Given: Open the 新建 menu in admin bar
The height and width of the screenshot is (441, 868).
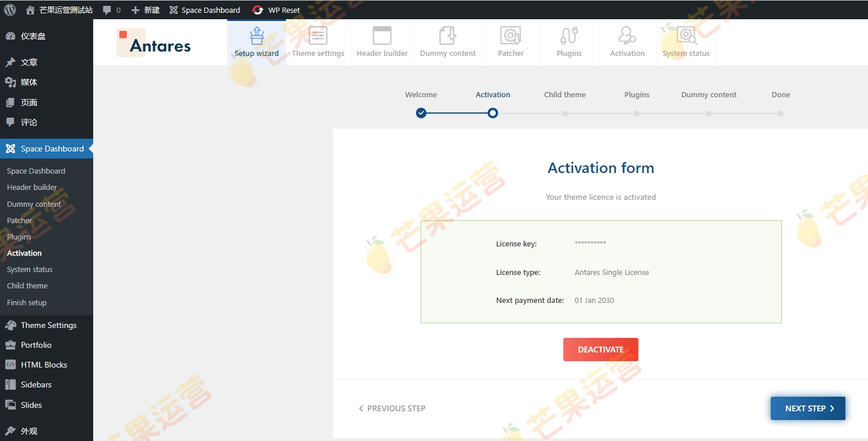Looking at the screenshot, I should point(145,10).
